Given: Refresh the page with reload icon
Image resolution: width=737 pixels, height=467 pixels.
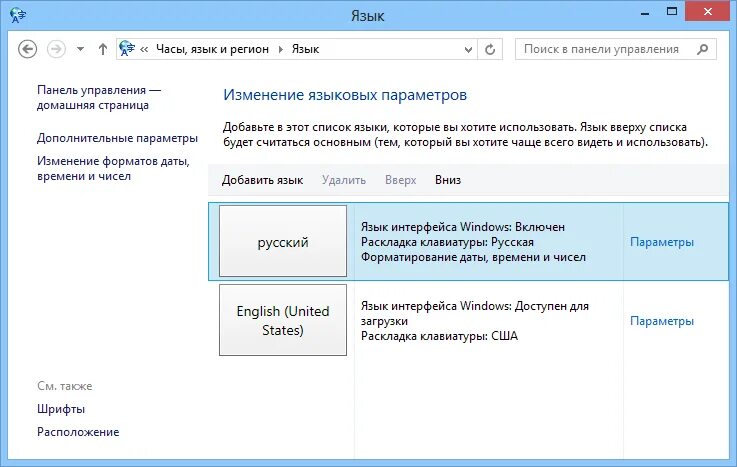Looking at the screenshot, I should [490, 49].
